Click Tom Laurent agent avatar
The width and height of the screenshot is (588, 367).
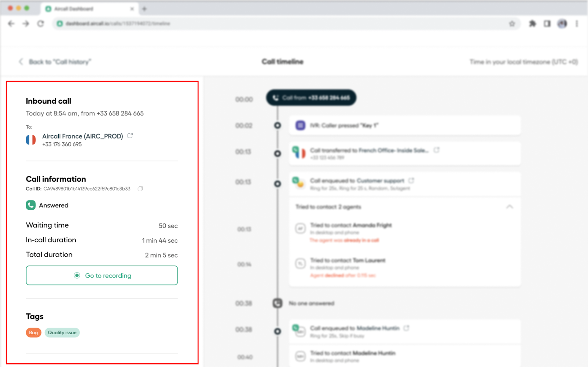pos(300,263)
